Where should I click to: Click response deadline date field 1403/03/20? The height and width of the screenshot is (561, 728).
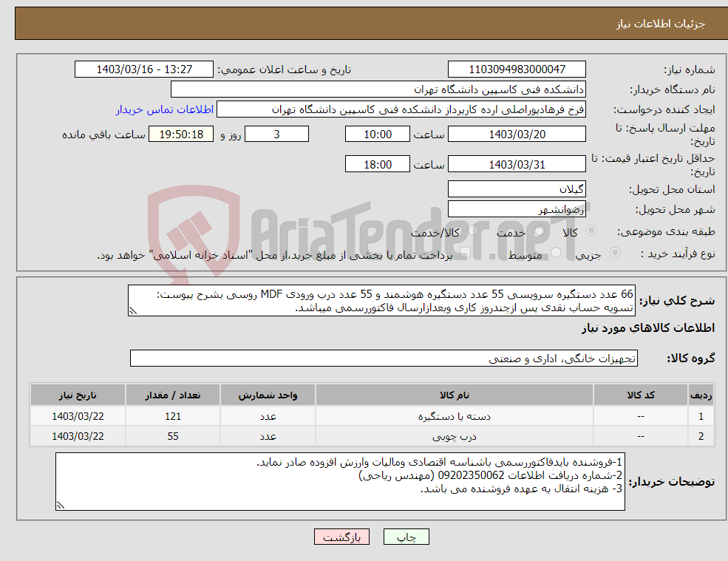517,135
